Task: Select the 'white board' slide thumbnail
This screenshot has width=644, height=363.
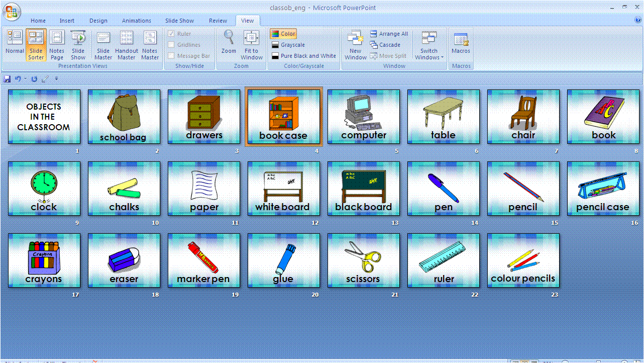Action: (284, 189)
